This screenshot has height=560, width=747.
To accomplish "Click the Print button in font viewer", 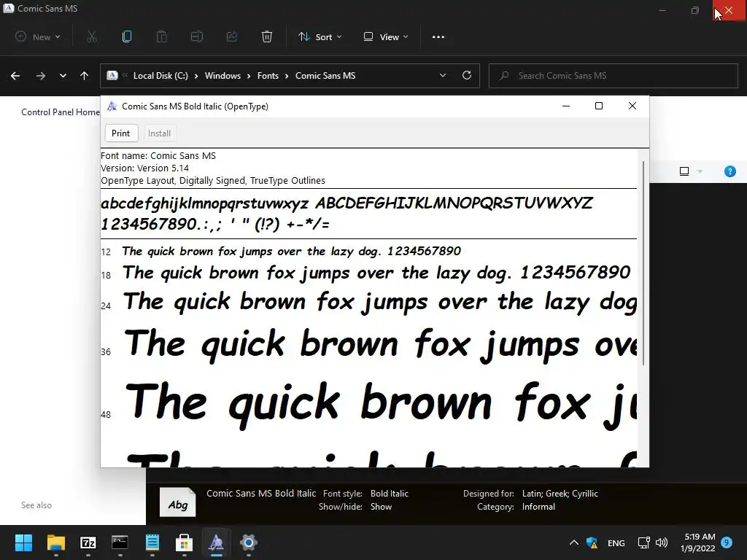I will [x=121, y=133].
